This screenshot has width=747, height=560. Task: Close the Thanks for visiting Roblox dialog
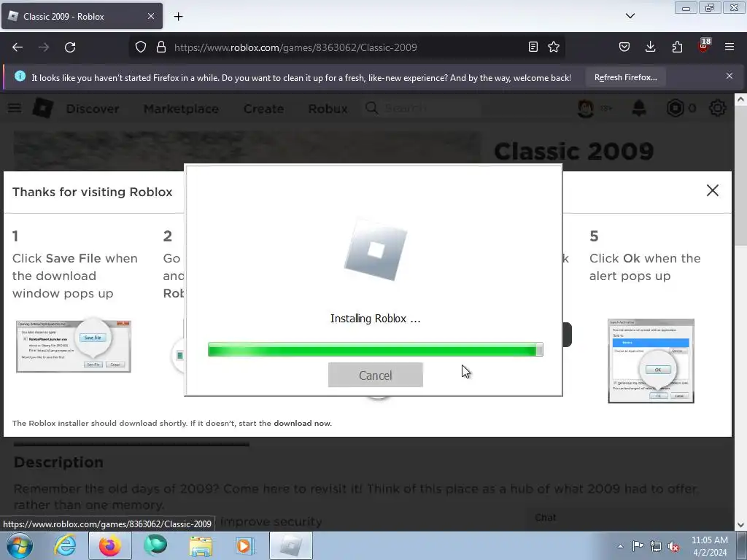click(712, 190)
